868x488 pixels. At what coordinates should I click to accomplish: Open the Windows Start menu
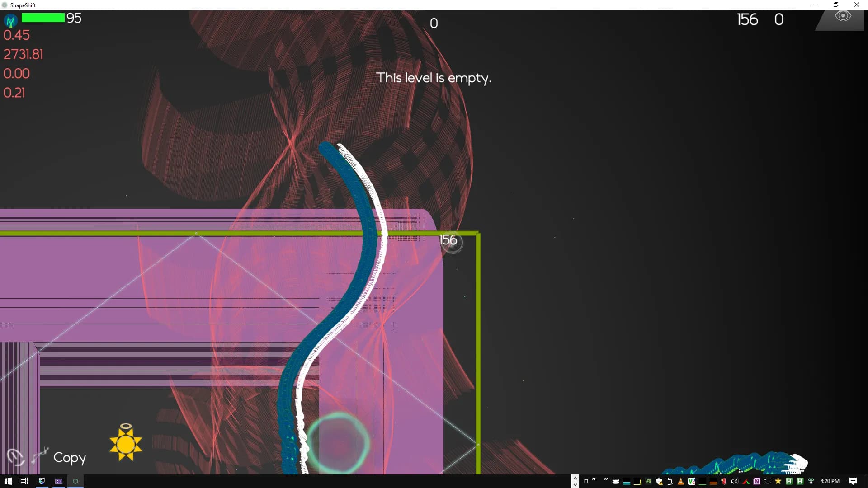[x=8, y=481]
